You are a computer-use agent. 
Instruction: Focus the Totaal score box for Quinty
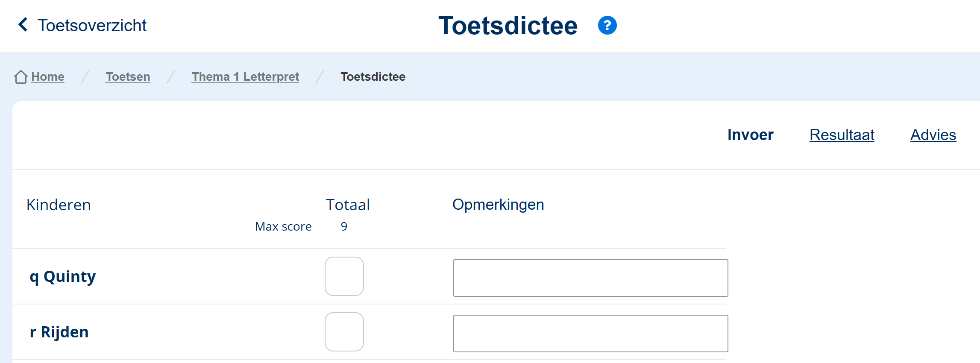(344, 276)
